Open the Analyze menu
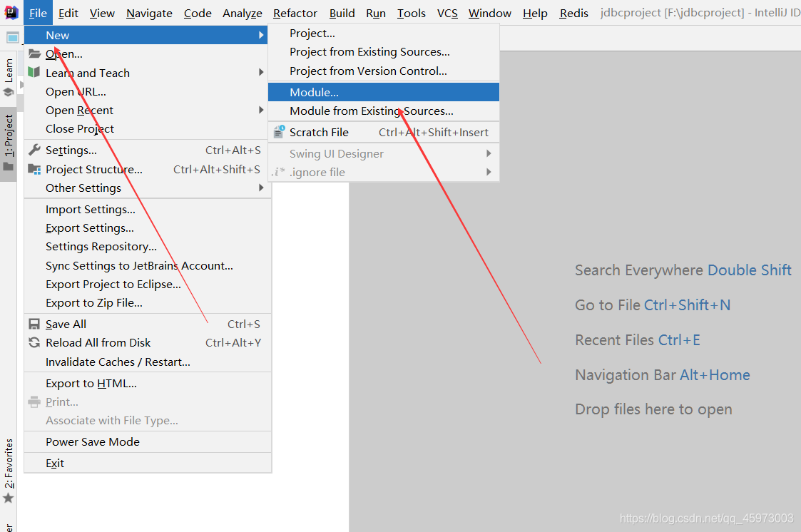The image size is (801, 532). click(x=242, y=13)
